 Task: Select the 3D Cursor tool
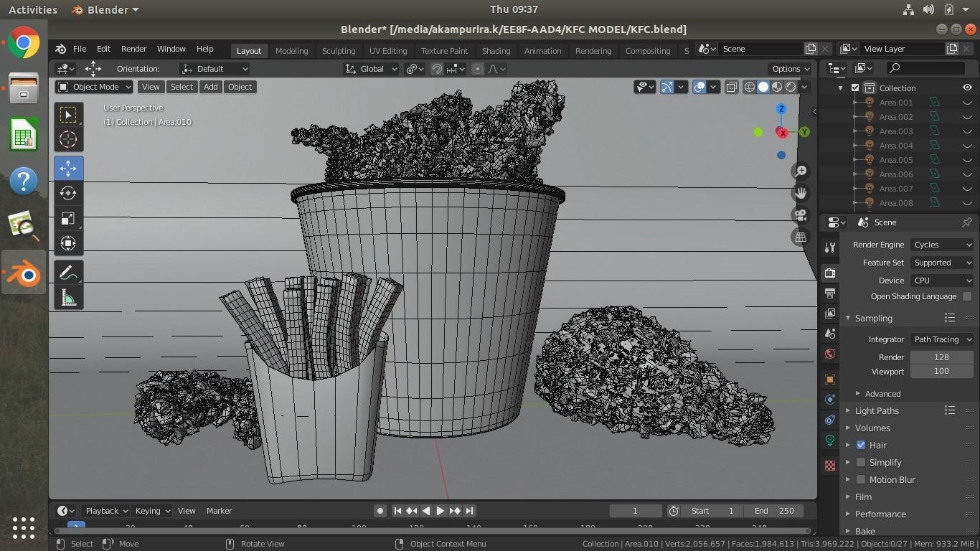[68, 139]
